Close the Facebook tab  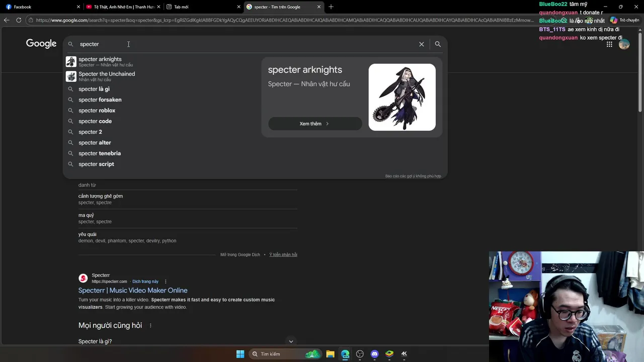tap(78, 7)
